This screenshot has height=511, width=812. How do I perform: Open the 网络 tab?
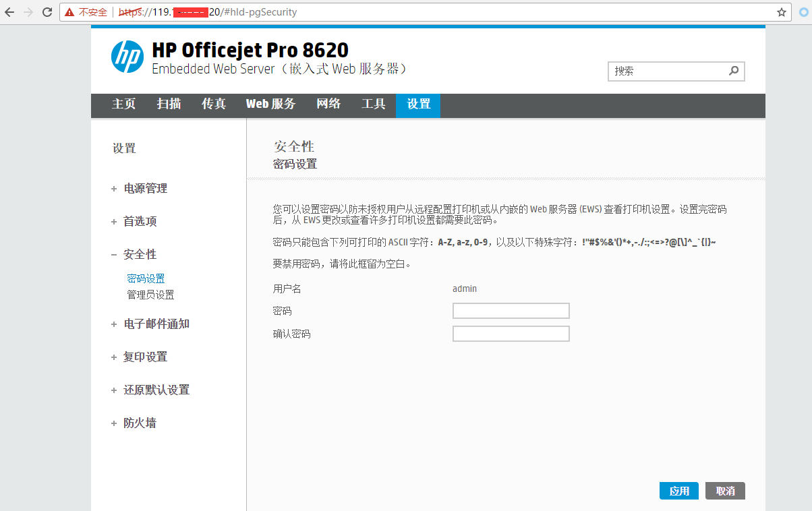click(328, 104)
